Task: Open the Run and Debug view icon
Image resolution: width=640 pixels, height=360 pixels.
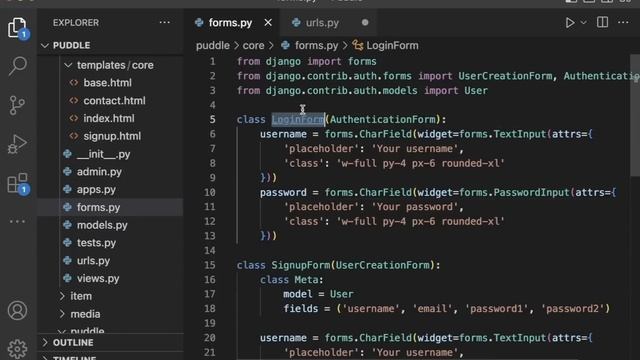Action: coord(17,144)
